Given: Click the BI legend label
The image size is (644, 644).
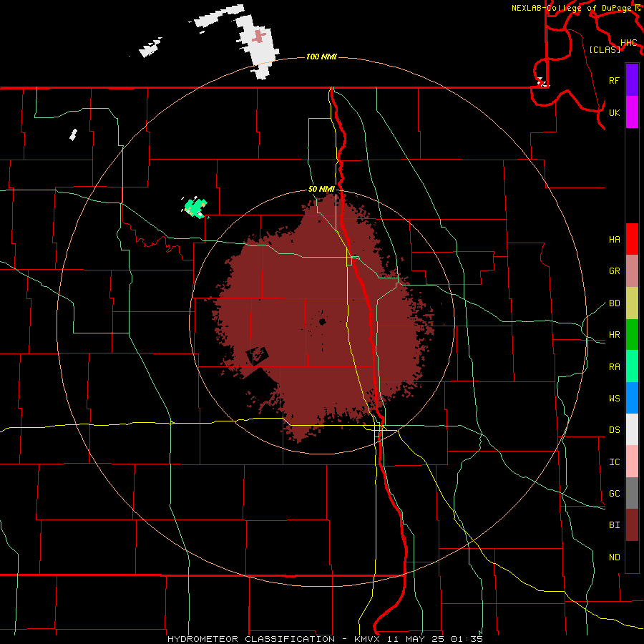Looking at the screenshot, I should tap(614, 525).
